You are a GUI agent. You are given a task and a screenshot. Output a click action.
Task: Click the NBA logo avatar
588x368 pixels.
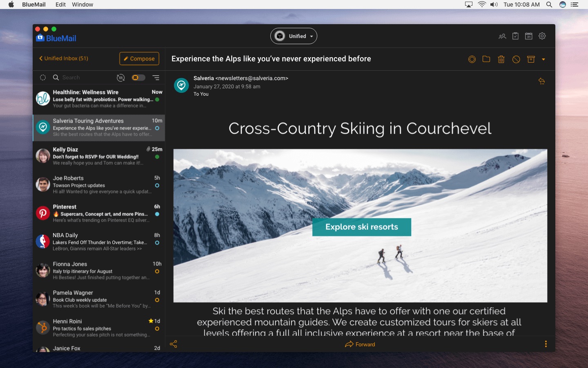[x=43, y=242]
